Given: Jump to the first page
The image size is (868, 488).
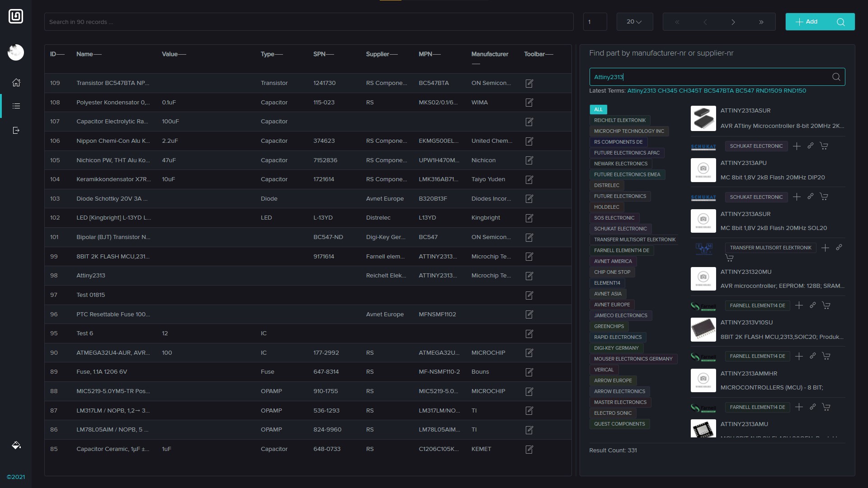Looking at the screenshot, I should coord(677,22).
